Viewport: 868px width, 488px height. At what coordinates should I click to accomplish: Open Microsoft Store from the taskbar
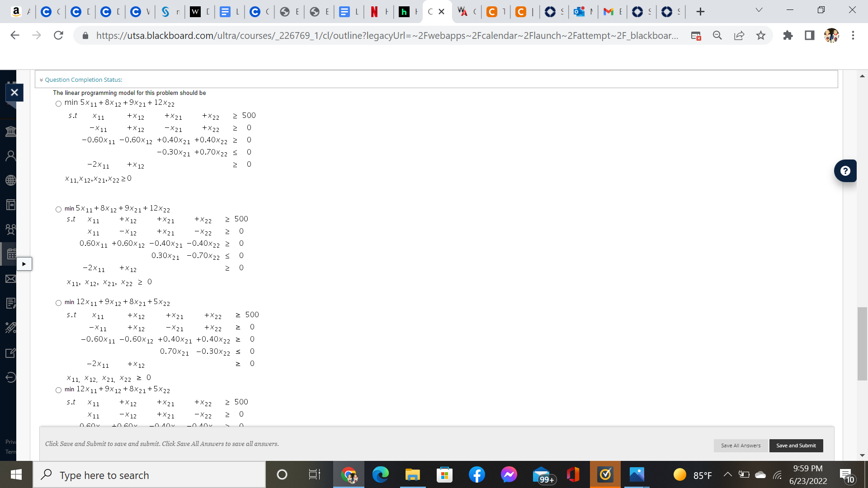444,474
